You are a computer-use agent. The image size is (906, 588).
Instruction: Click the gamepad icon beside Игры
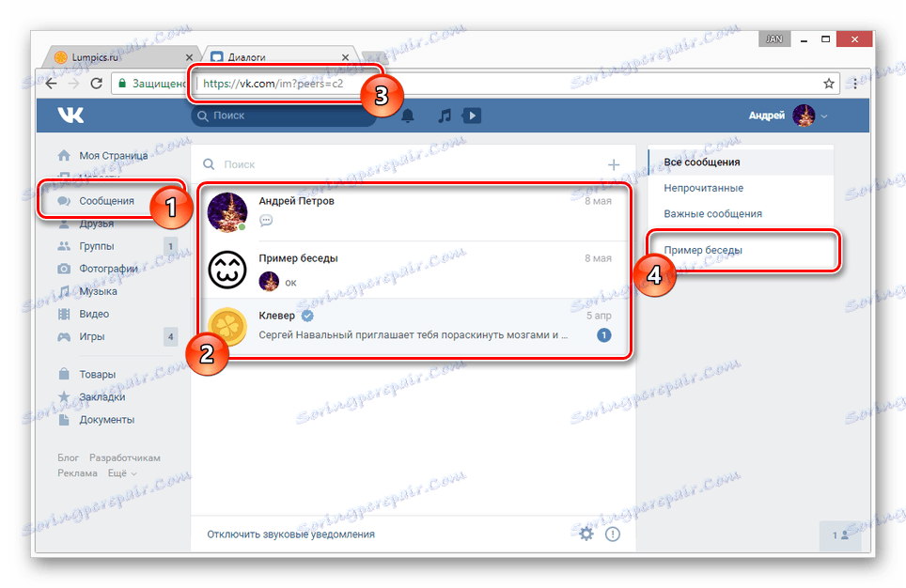pyautogui.click(x=64, y=337)
